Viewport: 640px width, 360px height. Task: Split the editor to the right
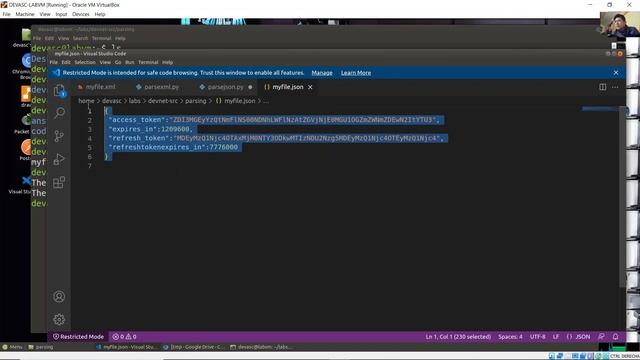pos(602,87)
